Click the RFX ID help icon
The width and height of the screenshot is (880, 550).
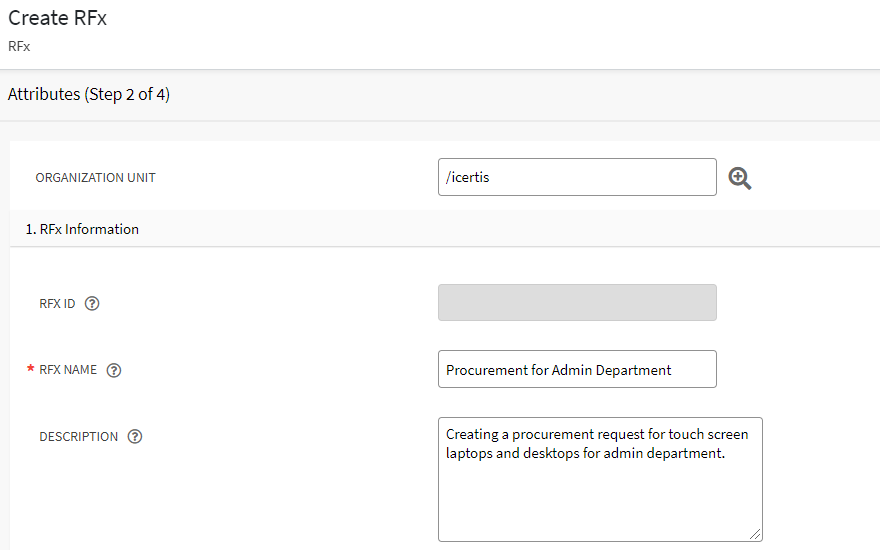(92, 304)
